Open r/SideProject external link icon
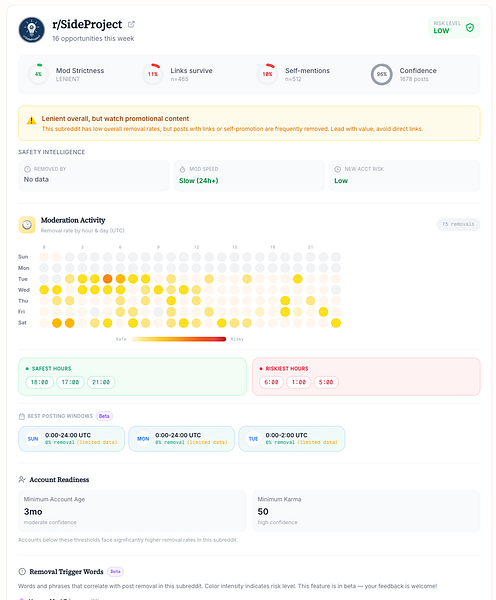496x600 pixels. tap(131, 24)
